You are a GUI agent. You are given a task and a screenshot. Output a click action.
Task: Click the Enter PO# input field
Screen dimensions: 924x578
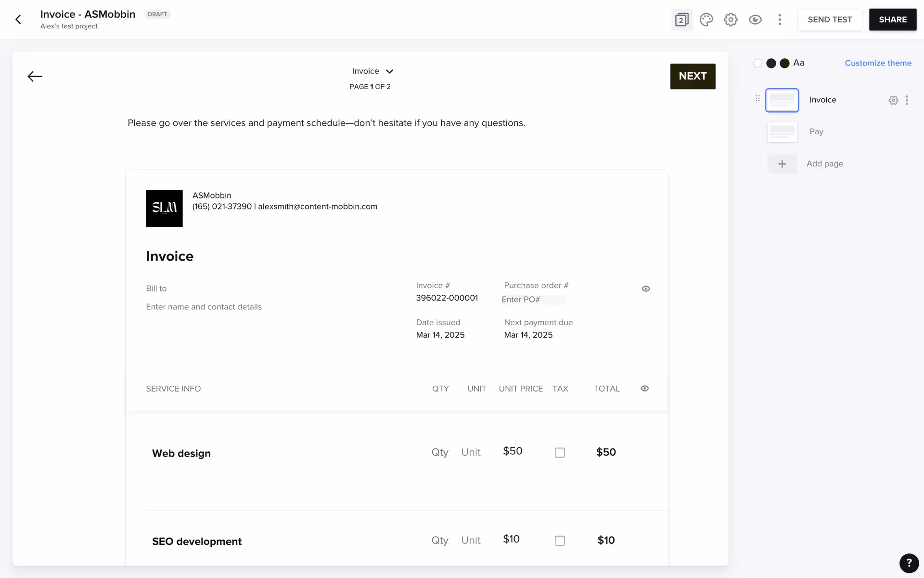tap(533, 300)
